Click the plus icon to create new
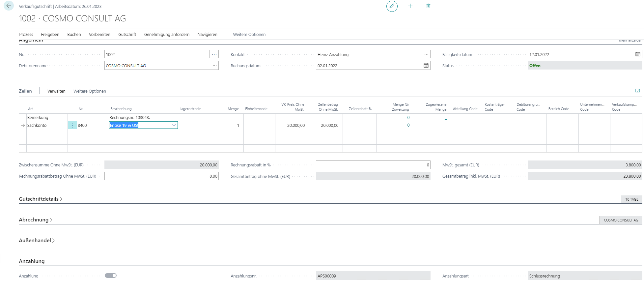 pyautogui.click(x=410, y=6)
